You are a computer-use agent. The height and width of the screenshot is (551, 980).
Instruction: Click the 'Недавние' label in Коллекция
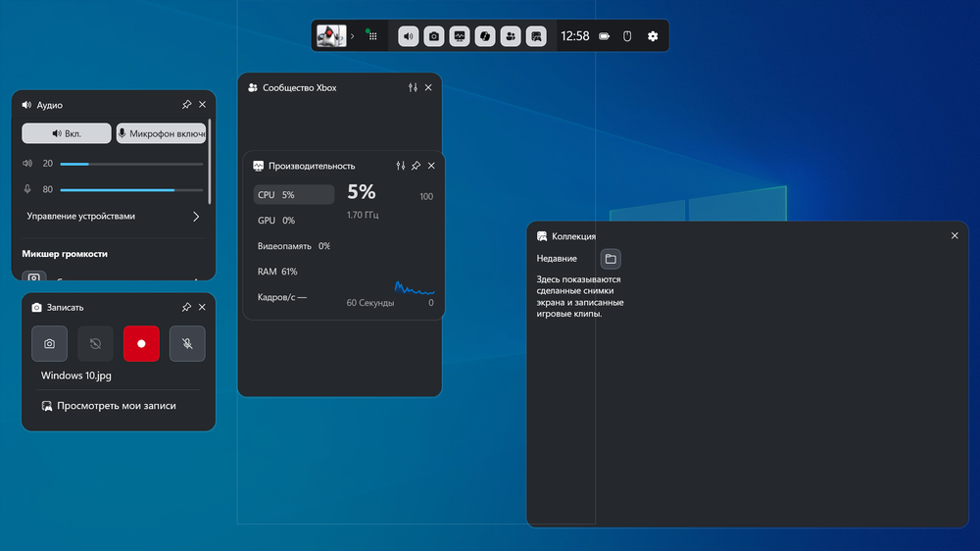pyautogui.click(x=557, y=258)
